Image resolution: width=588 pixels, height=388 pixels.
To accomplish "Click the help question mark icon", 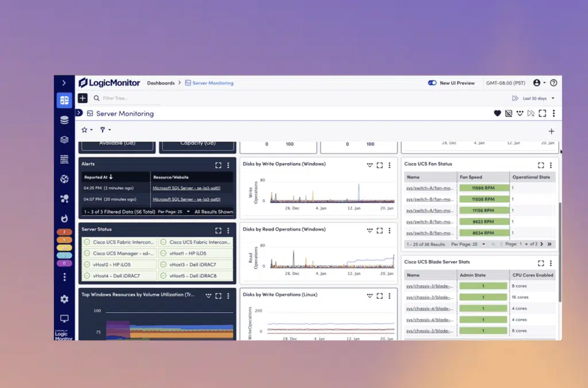I will pos(554,83).
